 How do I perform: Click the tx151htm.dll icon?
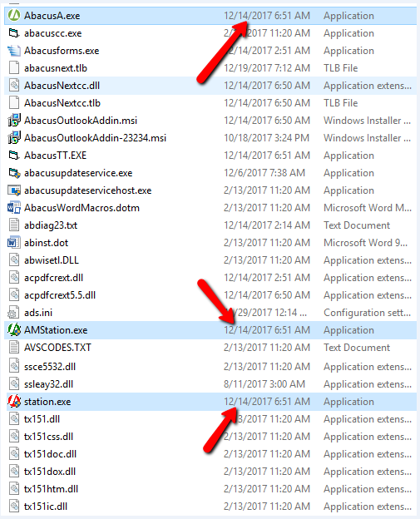(14, 489)
